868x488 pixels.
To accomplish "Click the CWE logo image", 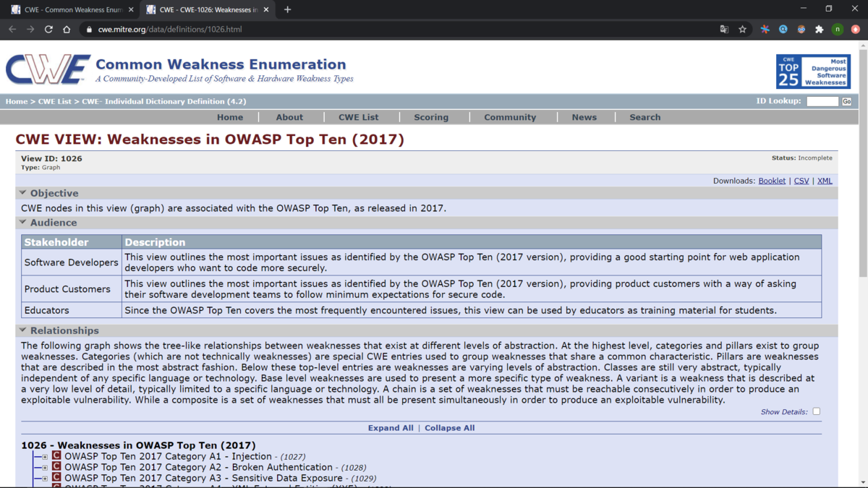I will click(x=48, y=70).
